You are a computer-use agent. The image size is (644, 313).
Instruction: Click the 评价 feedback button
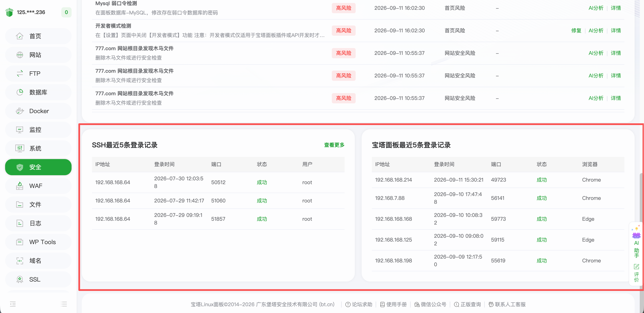tap(636, 273)
